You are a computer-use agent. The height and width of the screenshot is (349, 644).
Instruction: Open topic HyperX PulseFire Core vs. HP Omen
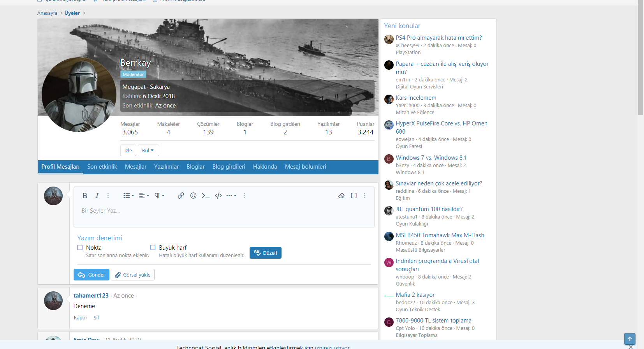pyautogui.click(x=442, y=127)
